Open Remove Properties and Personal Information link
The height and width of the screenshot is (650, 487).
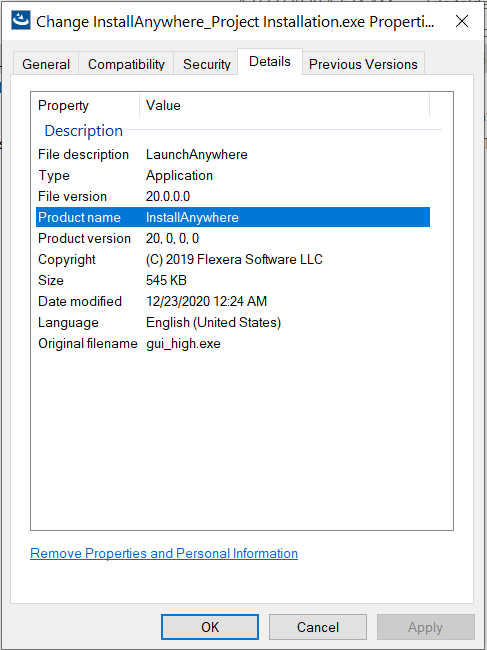coord(164,553)
